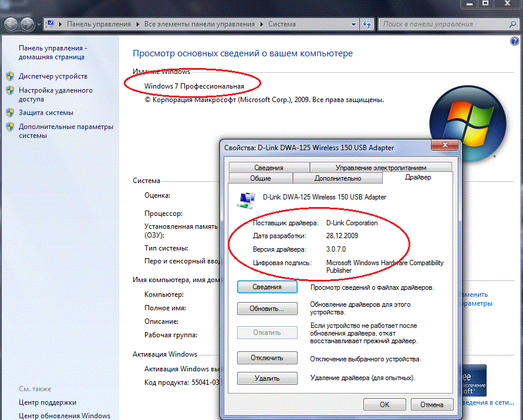Open Help via the blue question mark icon
This screenshot has height=420, width=523.
click(x=515, y=41)
